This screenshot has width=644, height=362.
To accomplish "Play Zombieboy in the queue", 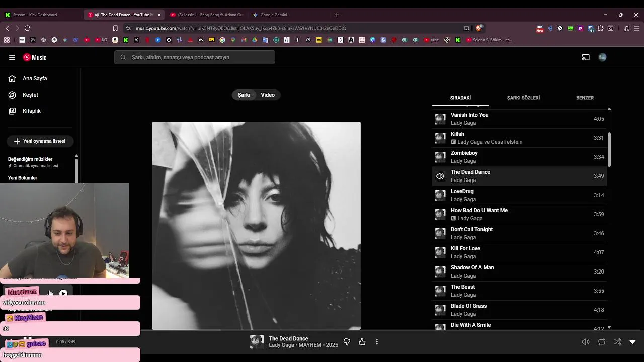I will click(519, 157).
